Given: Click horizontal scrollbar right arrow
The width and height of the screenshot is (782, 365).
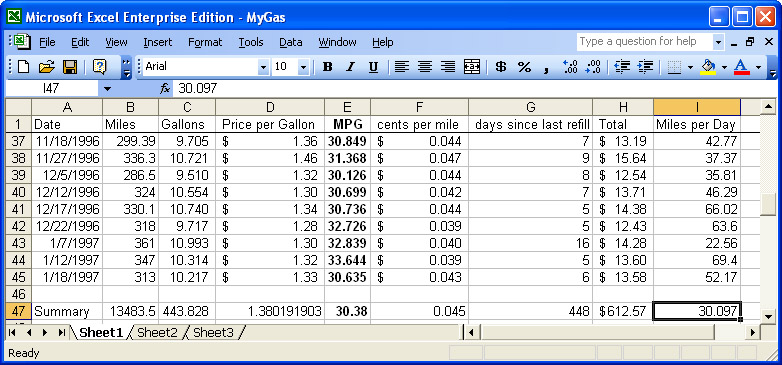Looking at the screenshot, I should point(753,332).
